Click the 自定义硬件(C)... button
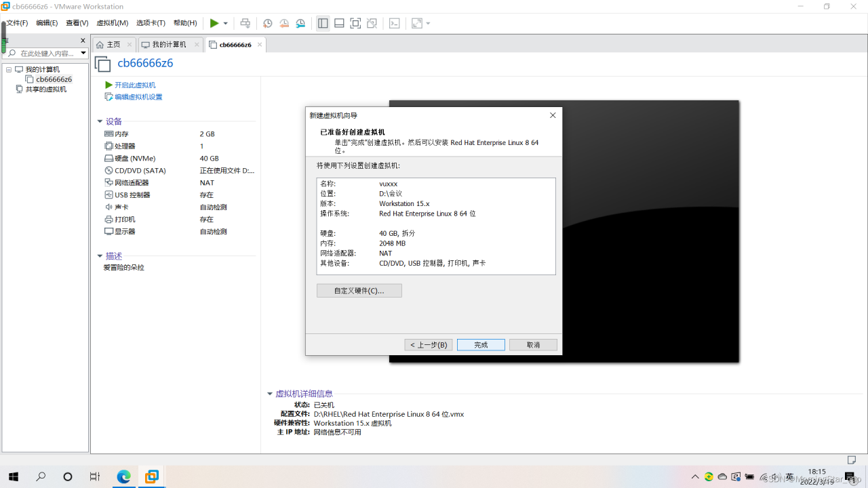The image size is (868, 488). (359, 291)
